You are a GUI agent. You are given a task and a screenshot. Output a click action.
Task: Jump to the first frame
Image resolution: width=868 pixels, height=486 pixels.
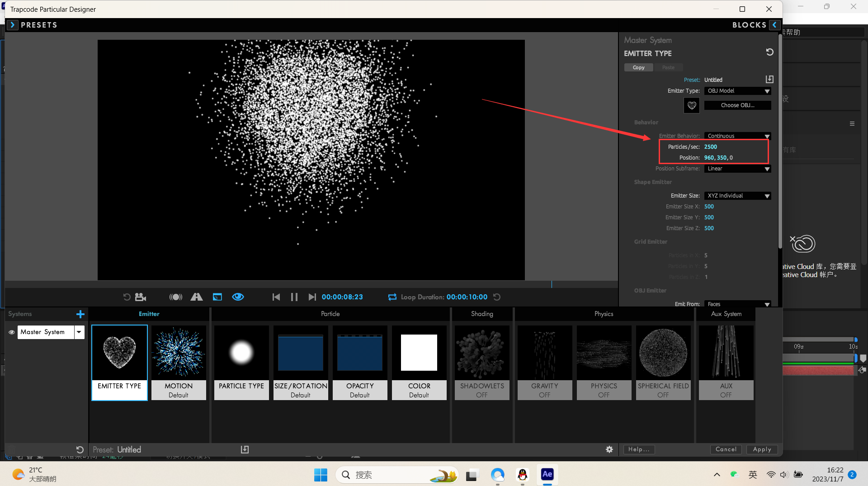(x=276, y=297)
